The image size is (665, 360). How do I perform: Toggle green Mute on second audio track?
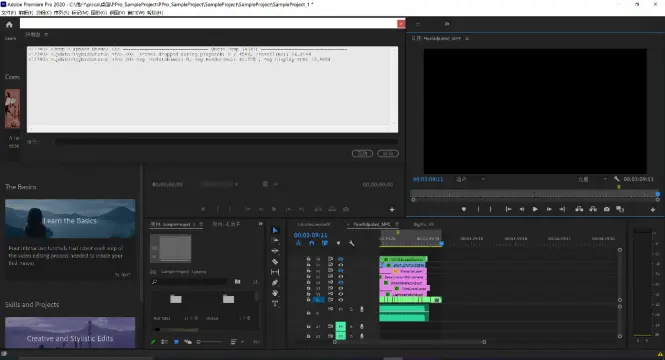click(x=341, y=326)
